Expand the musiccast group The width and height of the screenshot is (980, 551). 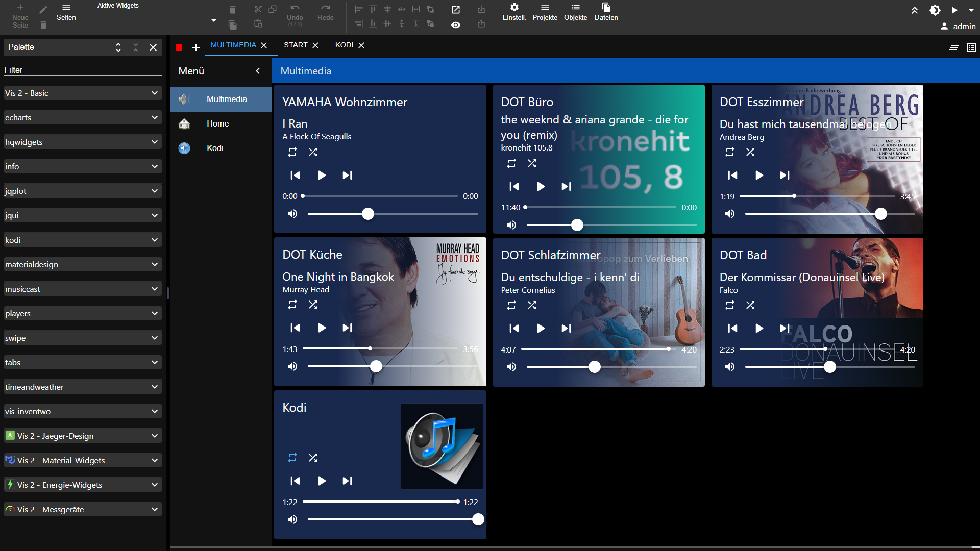point(83,289)
